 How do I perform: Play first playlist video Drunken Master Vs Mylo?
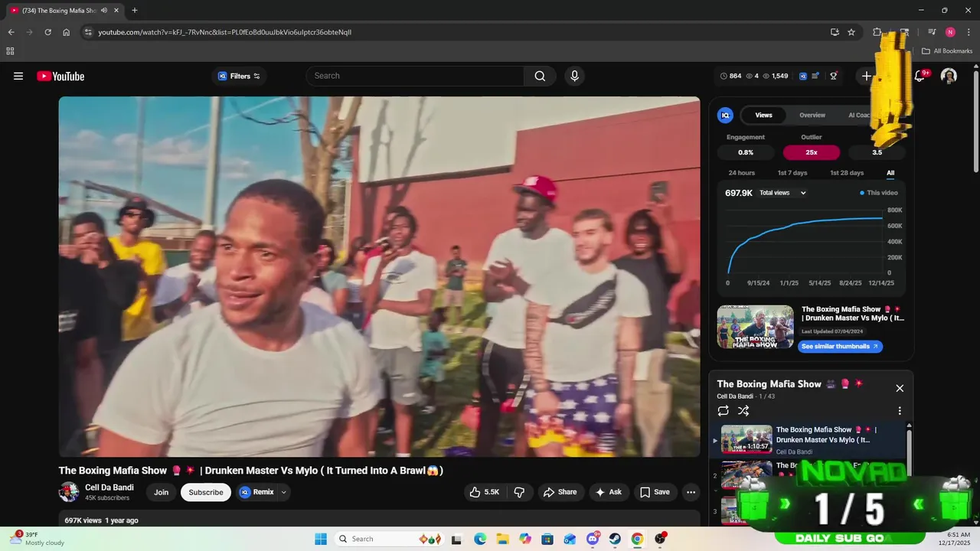tap(809, 439)
